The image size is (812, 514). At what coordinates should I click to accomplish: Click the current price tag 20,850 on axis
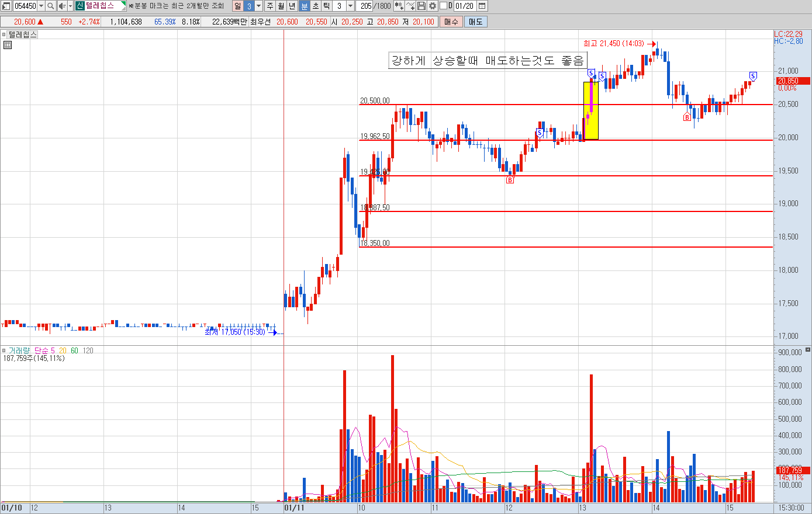tap(792, 81)
